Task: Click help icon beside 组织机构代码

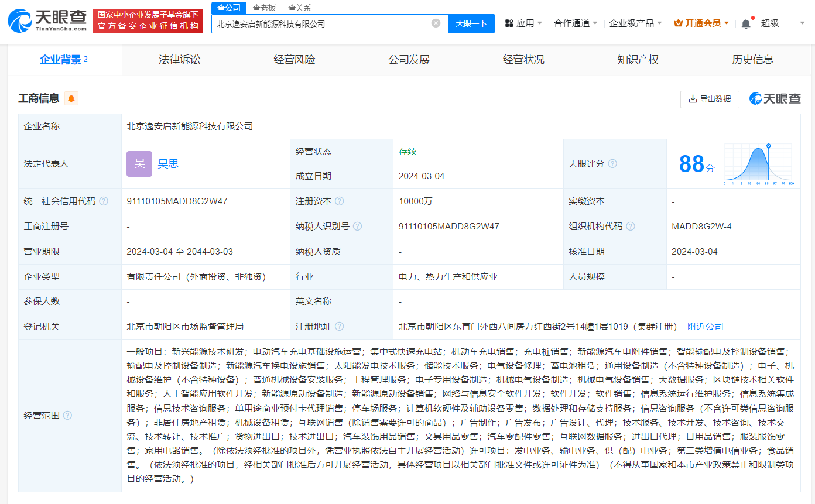Action: coord(630,227)
